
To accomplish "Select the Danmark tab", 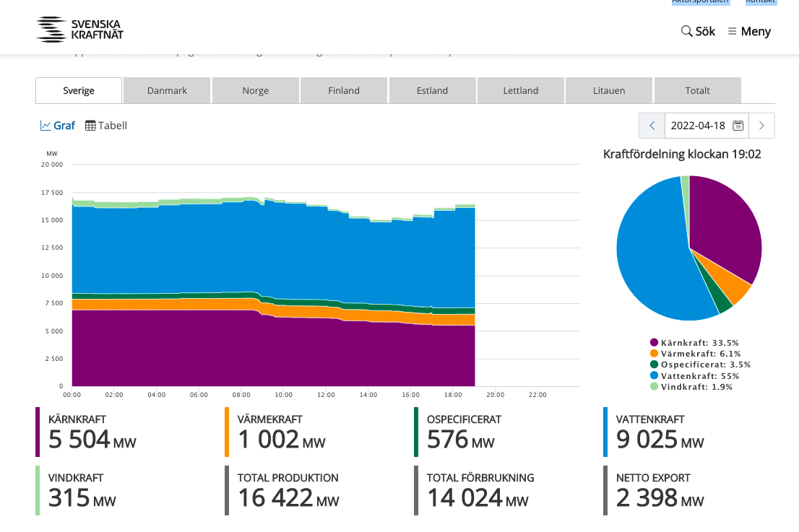I will tap(167, 91).
